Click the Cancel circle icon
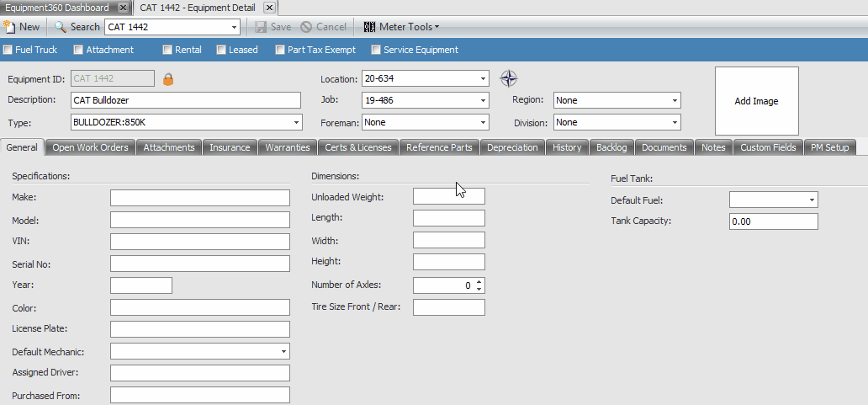This screenshot has width=868, height=405. 306,27
